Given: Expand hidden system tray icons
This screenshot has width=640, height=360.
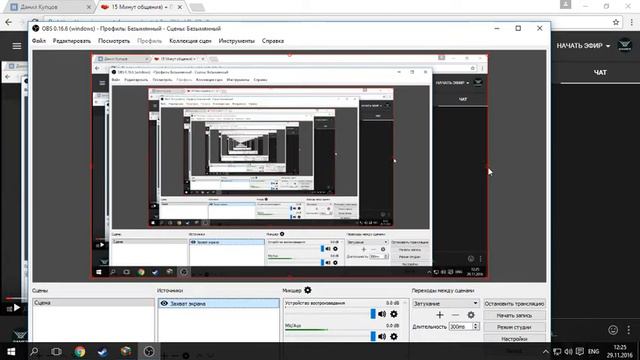Looking at the screenshot, I should pyautogui.click(x=546, y=351).
